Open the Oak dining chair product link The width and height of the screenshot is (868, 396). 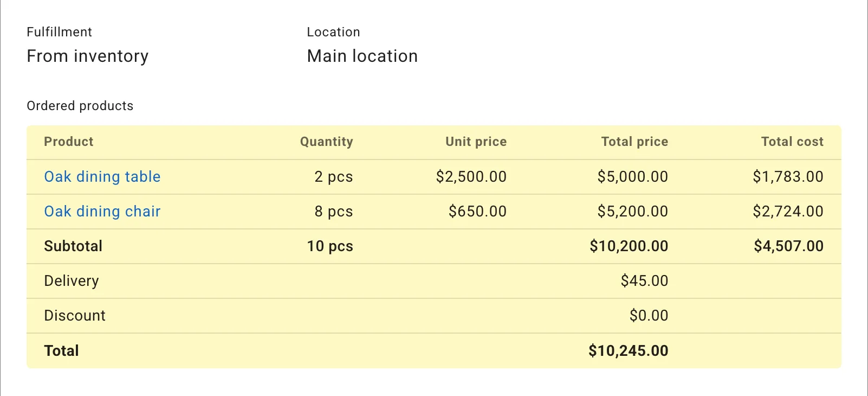tap(102, 212)
